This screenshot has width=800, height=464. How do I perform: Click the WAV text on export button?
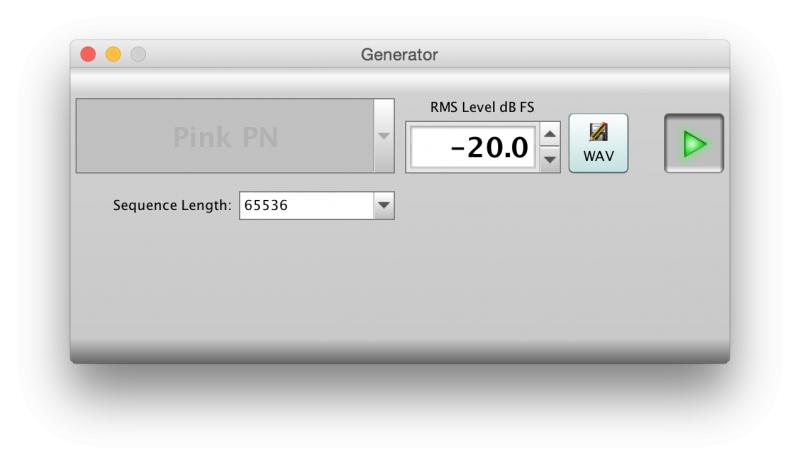click(x=598, y=156)
